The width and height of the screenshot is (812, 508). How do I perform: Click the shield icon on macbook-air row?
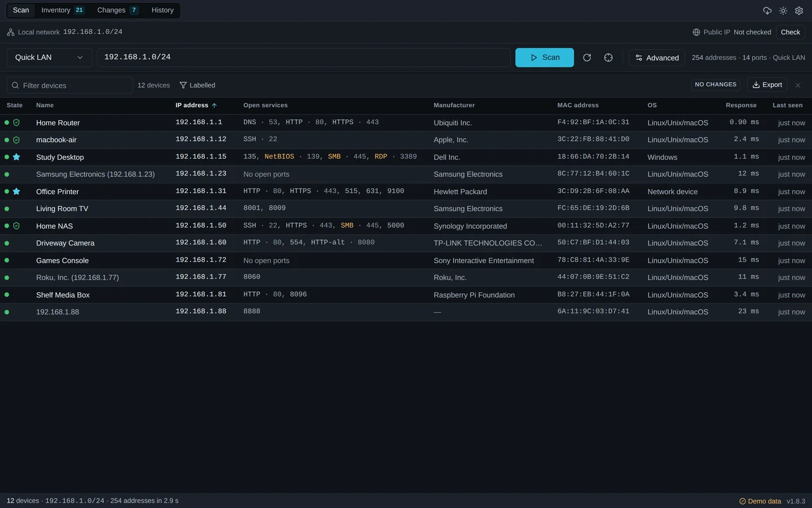[16, 140]
